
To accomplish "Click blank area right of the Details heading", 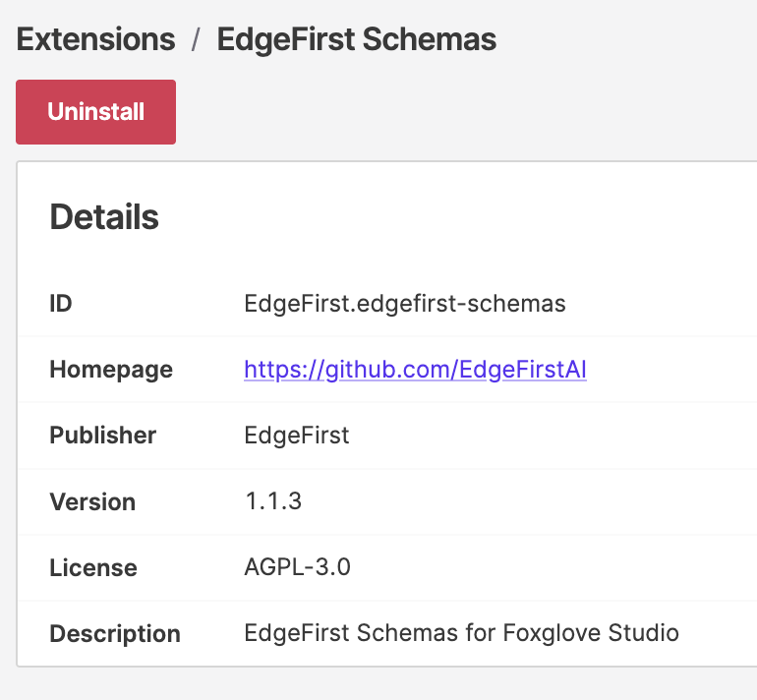I will tap(442, 217).
